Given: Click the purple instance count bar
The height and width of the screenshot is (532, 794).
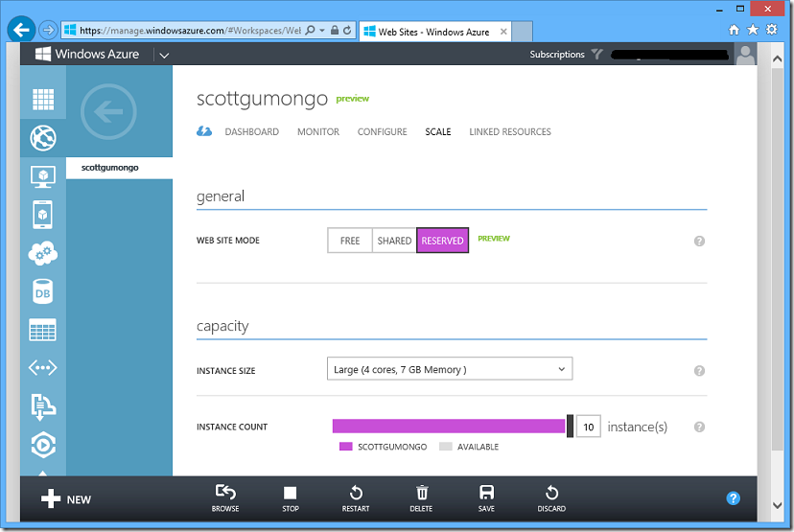Looking at the screenshot, I should pyautogui.click(x=449, y=427).
